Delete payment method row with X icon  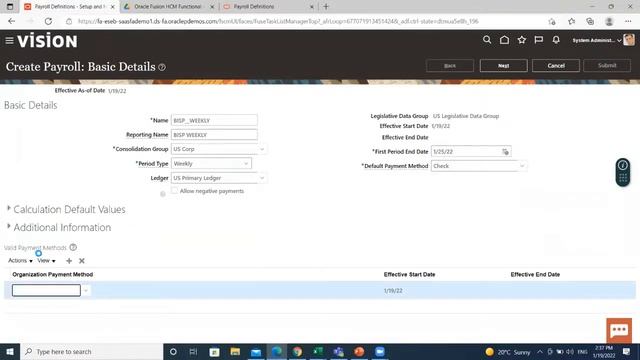click(82, 261)
